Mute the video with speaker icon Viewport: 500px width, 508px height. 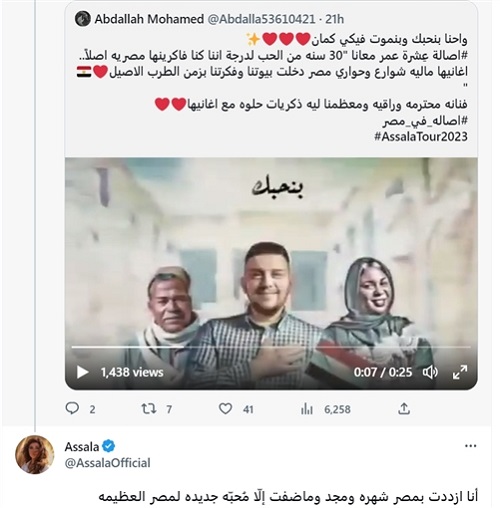pos(430,372)
